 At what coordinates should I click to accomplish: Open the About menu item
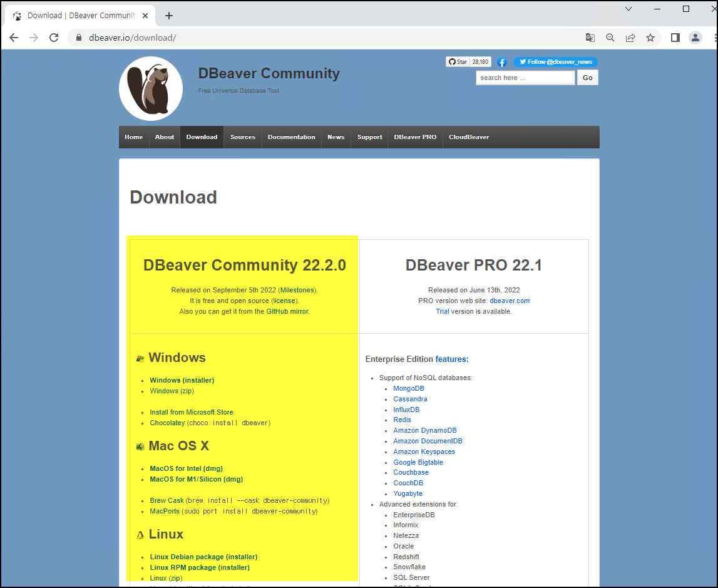click(165, 137)
